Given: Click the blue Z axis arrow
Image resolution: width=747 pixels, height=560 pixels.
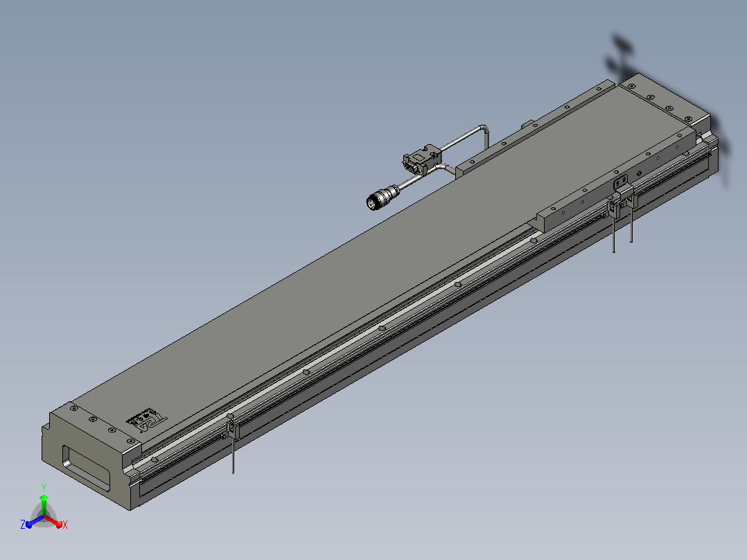Looking at the screenshot, I should [x=33, y=523].
